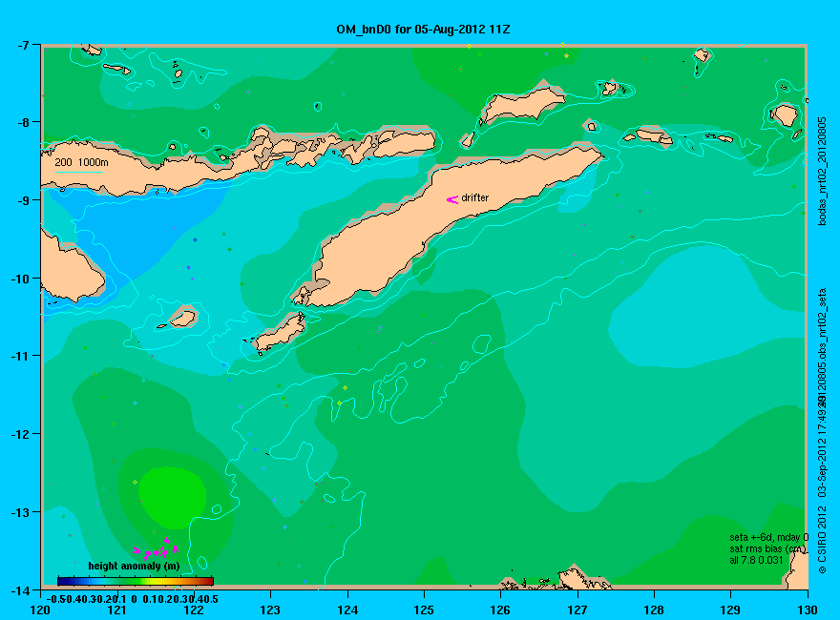Screen dimensions: 840x620
Task: Click the 'sat rms bias (cm)' text
Action: pyautogui.click(x=767, y=548)
